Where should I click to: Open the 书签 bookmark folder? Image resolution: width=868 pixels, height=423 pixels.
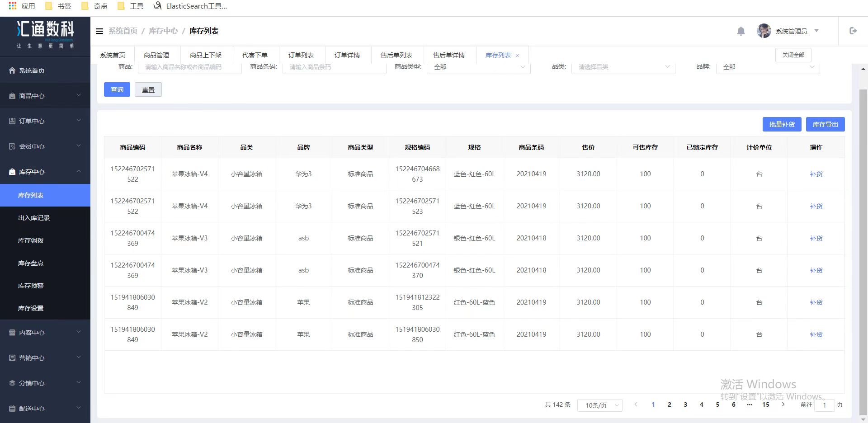(x=58, y=6)
